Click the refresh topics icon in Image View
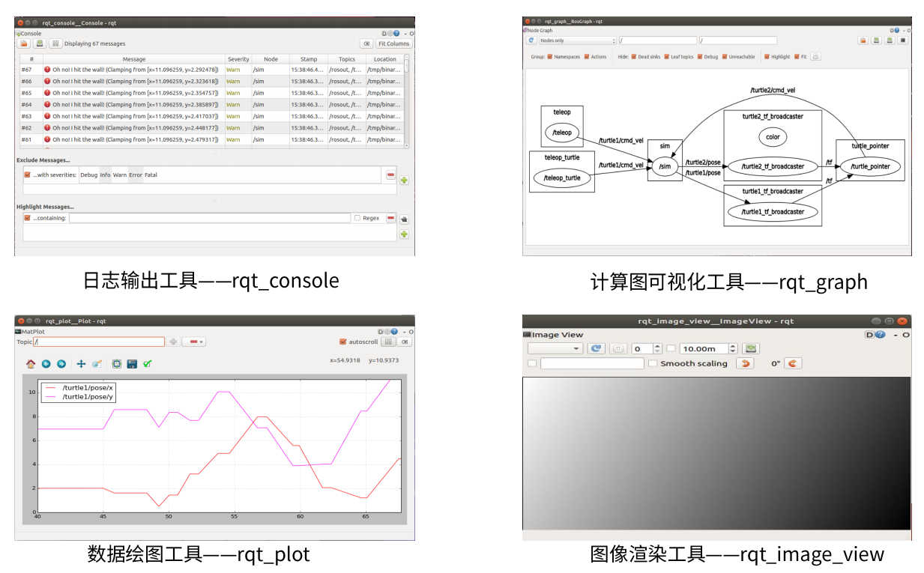924x573 pixels. pyautogui.click(x=596, y=348)
